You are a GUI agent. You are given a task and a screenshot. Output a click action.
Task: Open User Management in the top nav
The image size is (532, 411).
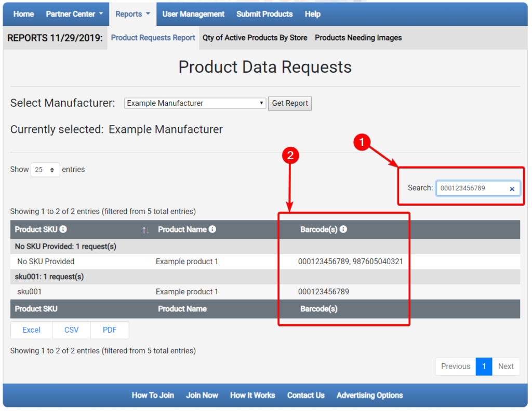coord(193,14)
